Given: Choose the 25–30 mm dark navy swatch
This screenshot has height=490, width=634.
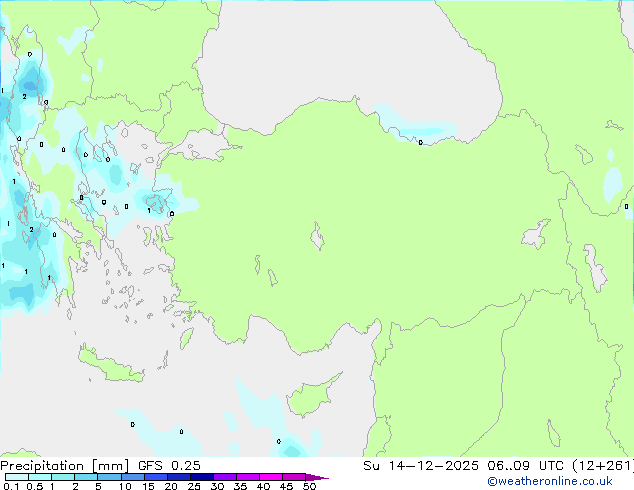Looking at the screenshot, I should tap(201, 477).
